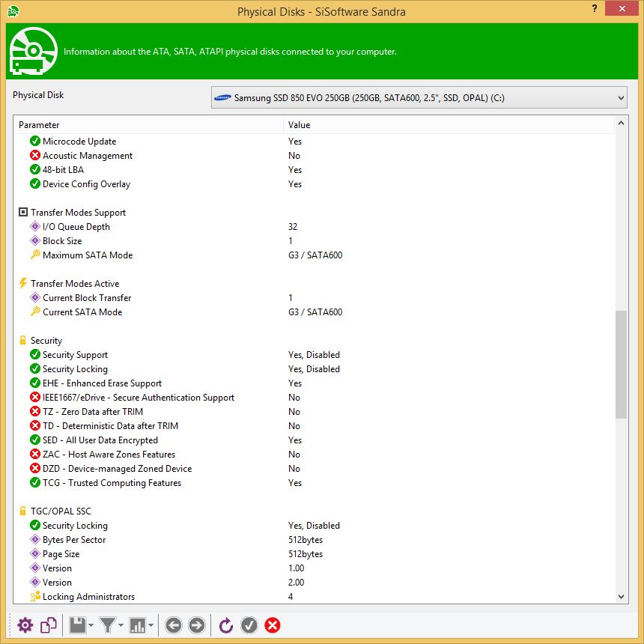Refresh results with the circular arrow icon
Viewport: 644px width, 644px height.
coord(226,625)
